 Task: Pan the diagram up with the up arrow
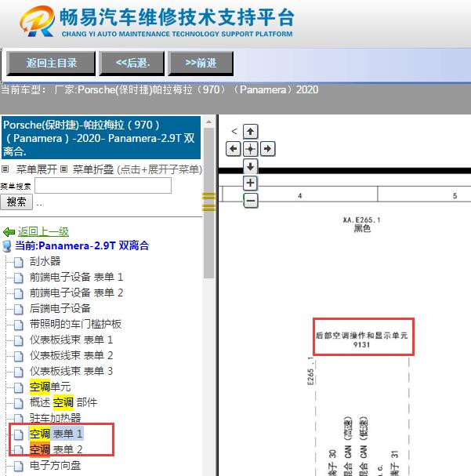250,132
